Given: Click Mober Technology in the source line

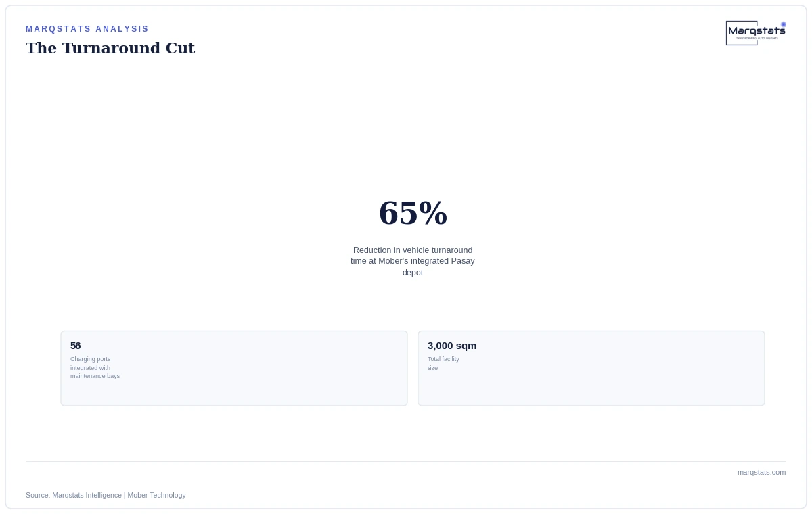Looking at the screenshot, I should tap(156, 495).
